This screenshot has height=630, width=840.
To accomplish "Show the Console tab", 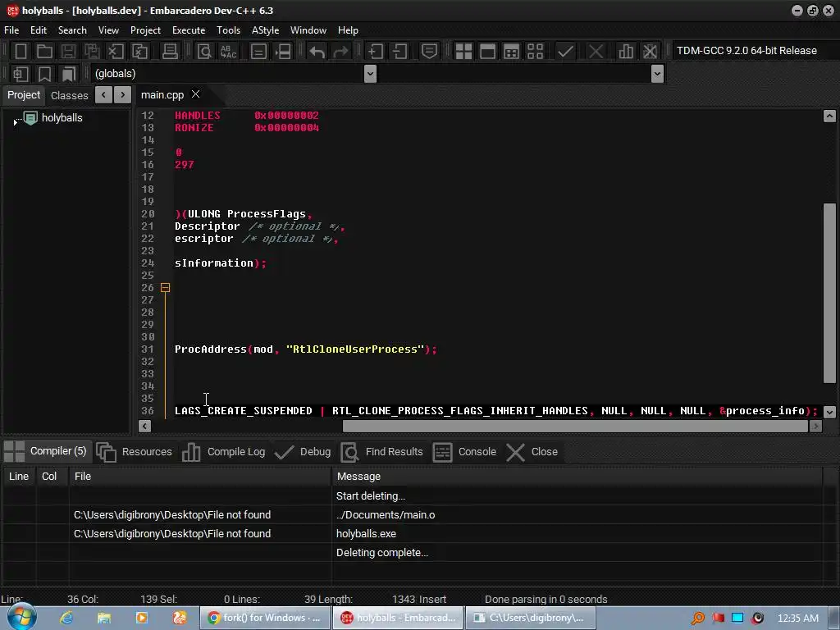I will (464, 452).
